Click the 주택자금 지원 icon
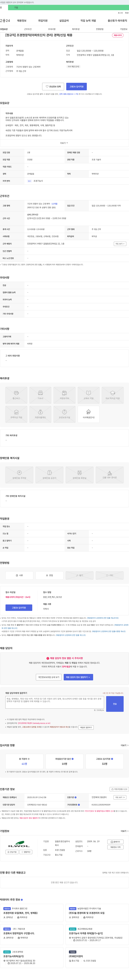 [x=16, y=414]
